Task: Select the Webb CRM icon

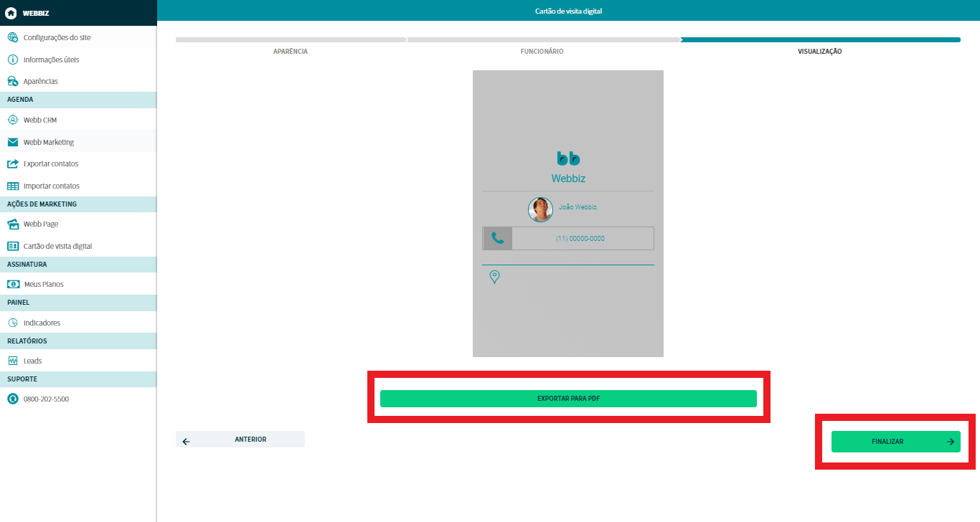Action: pos(12,120)
